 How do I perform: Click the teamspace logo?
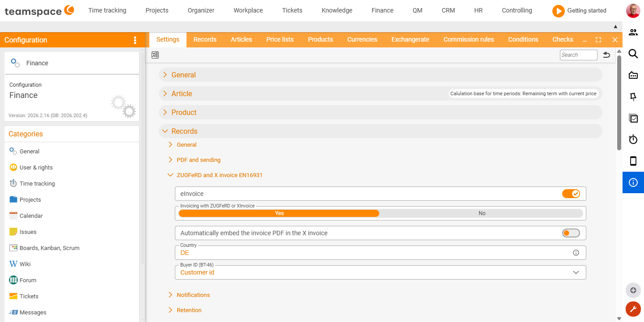[39, 11]
